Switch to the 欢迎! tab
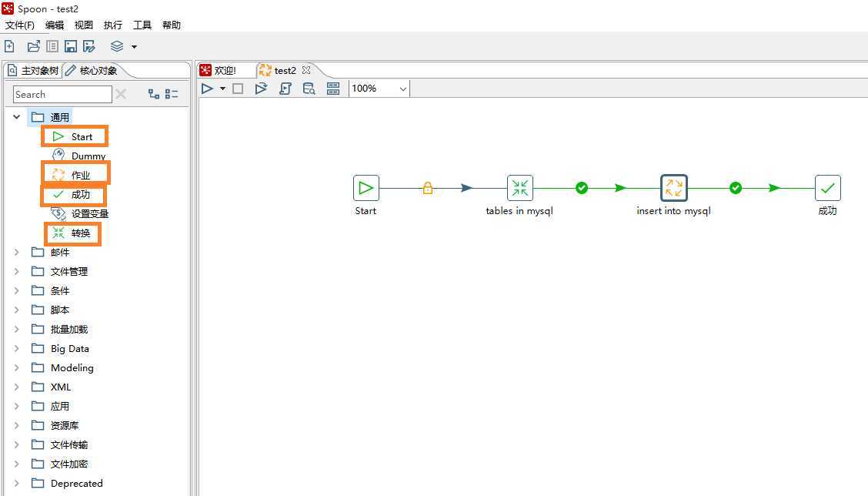The image size is (868, 496). coord(219,70)
